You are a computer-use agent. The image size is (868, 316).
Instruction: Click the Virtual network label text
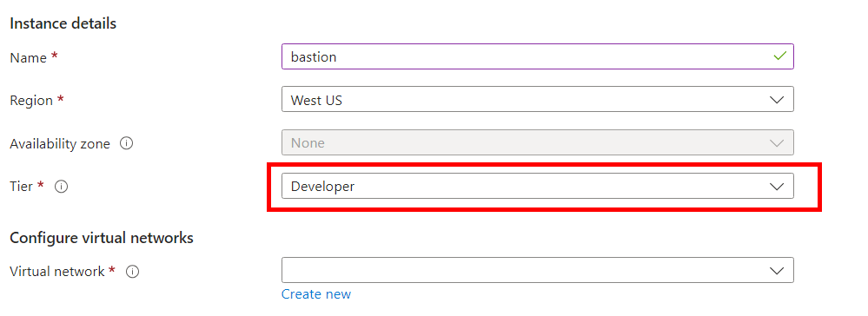[57, 271]
